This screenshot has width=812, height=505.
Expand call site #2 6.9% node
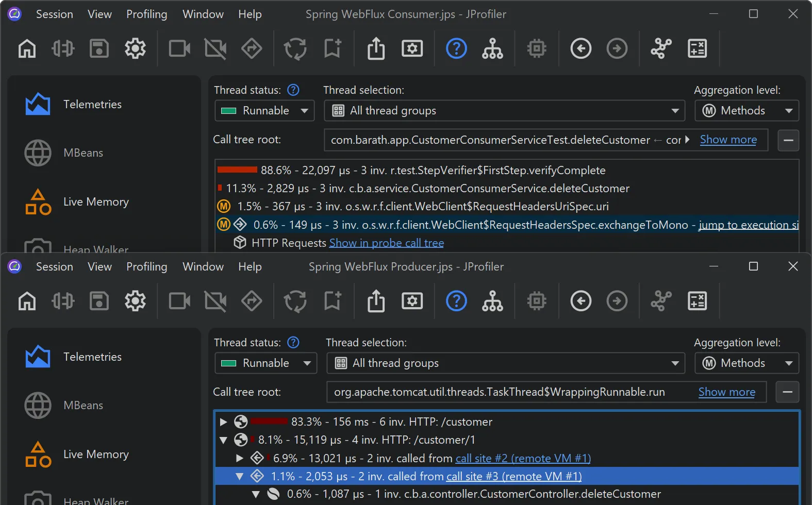coord(239,458)
